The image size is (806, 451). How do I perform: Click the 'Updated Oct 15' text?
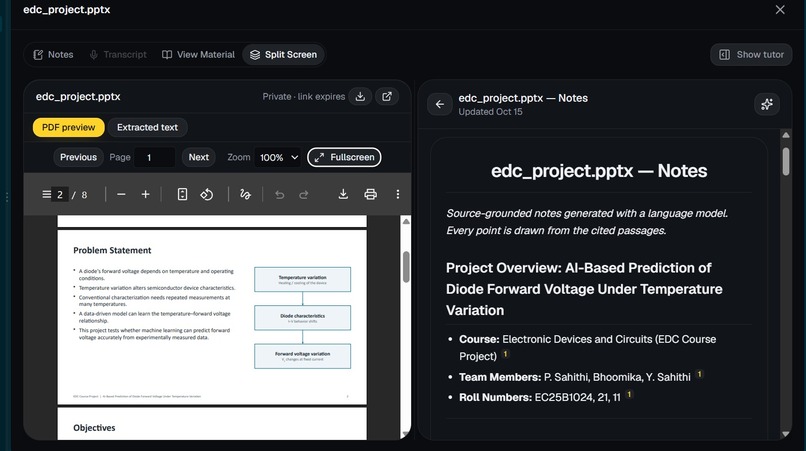490,112
